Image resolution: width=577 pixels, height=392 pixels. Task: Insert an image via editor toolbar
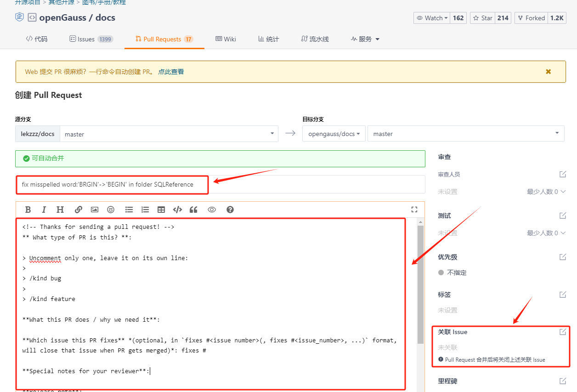click(95, 210)
